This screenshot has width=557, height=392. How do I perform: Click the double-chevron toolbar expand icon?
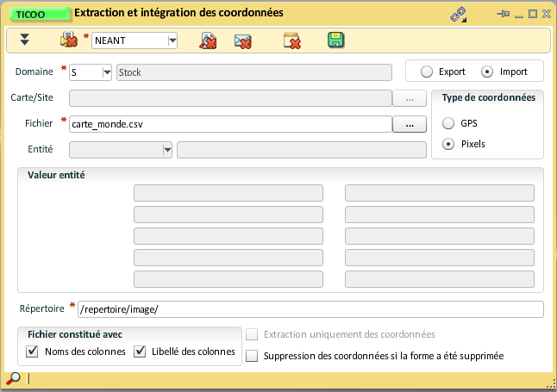tap(25, 40)
